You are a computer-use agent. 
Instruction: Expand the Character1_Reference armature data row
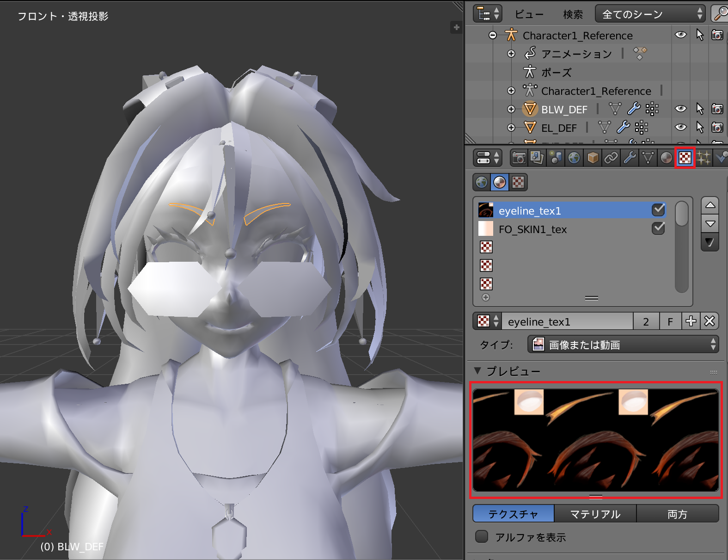click(x=511, y=91)
